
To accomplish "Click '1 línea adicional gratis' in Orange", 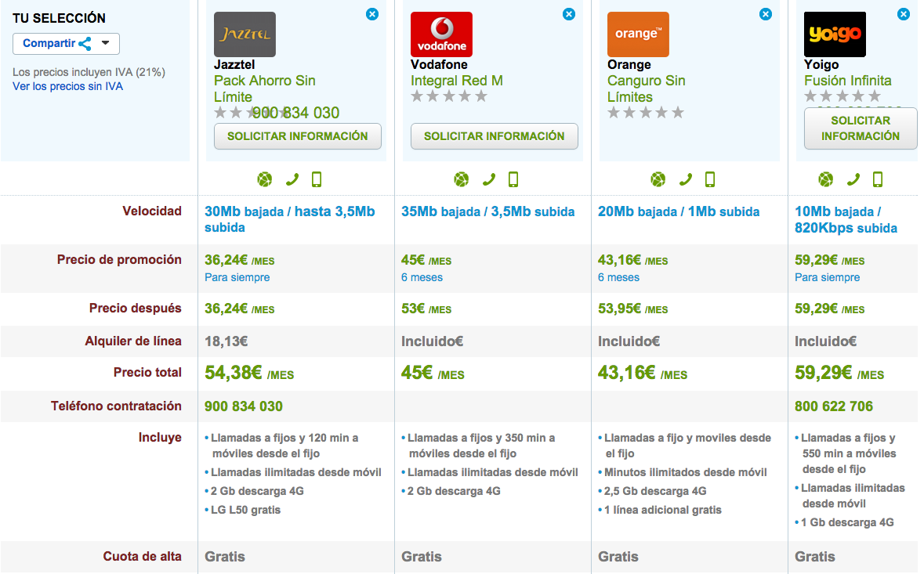I will click(x=663, y=510).
